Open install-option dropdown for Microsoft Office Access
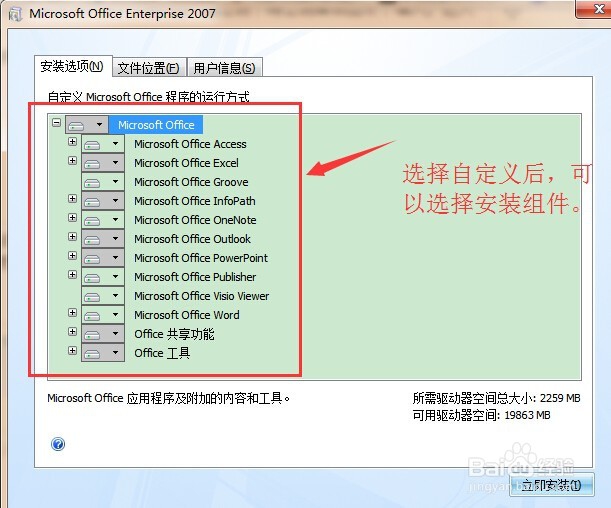This screenshot has width=611, height=508. click(103, 144)
